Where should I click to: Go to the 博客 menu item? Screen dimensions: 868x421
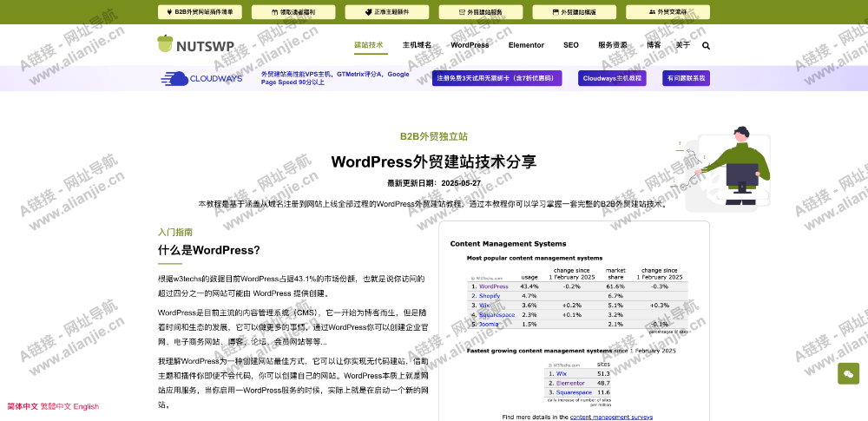point(654,45)
